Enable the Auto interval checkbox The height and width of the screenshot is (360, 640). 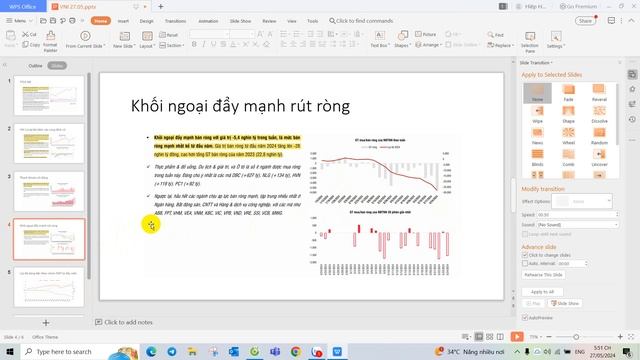pos(525,264)
